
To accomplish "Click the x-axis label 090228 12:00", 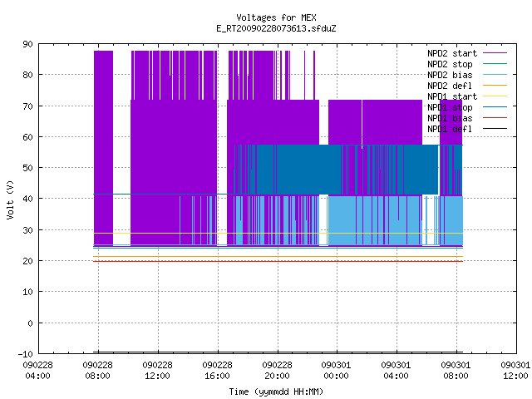I will click(157, 371).
